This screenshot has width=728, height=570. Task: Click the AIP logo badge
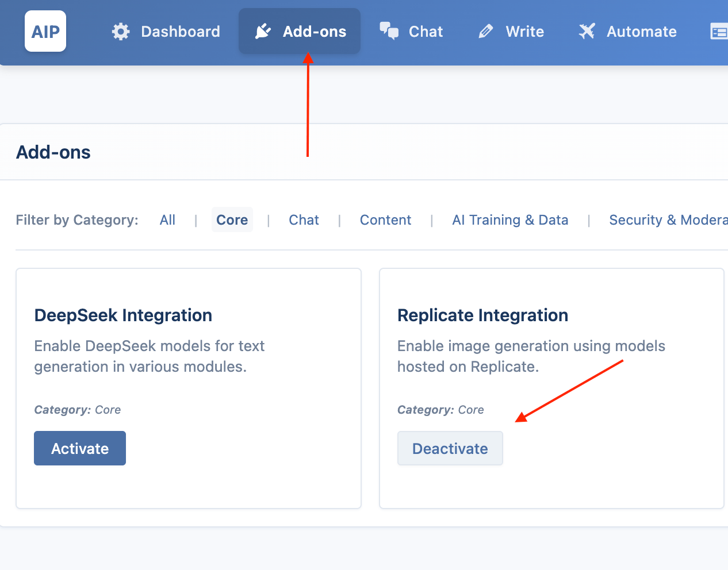[x=45, y=31]
